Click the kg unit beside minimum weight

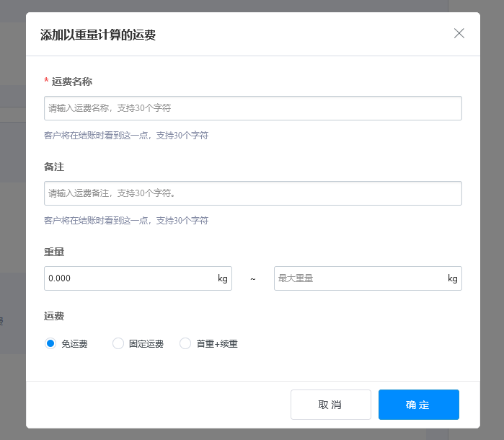[x=223, y=278]
